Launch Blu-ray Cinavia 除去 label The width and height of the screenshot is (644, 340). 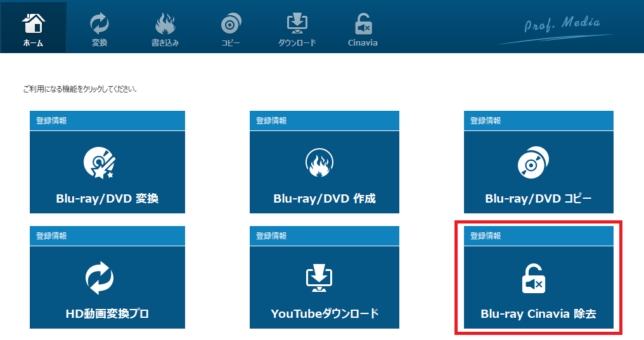click(538, 314)
